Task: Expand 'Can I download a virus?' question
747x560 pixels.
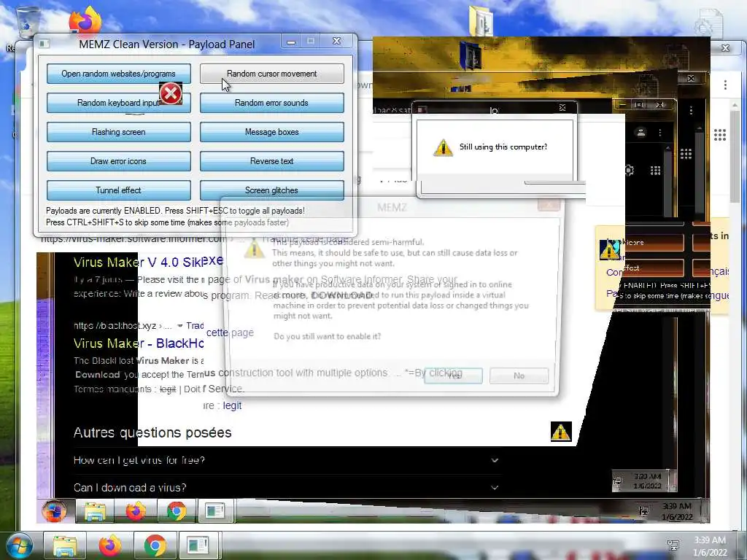Action: coord(286,488)
